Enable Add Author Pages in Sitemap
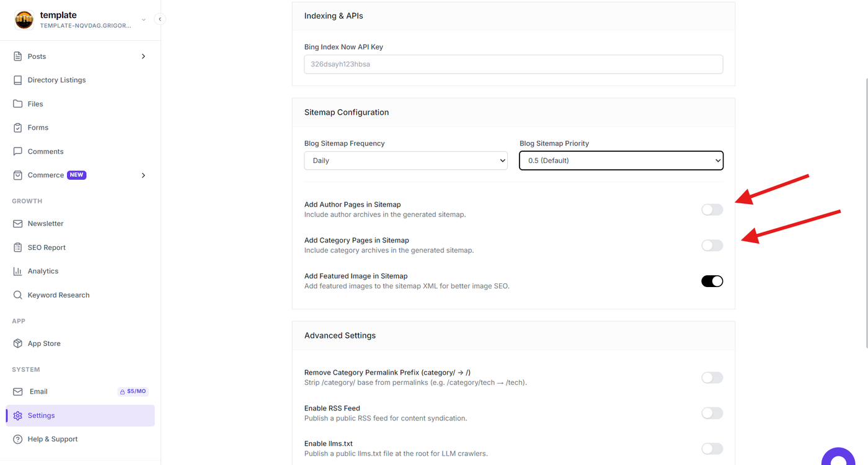The image size is (868, 465). pos(712,210)
